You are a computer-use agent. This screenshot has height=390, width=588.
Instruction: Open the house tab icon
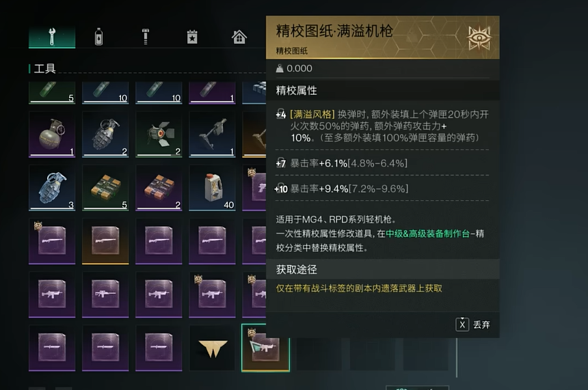(x=239, y=37)
